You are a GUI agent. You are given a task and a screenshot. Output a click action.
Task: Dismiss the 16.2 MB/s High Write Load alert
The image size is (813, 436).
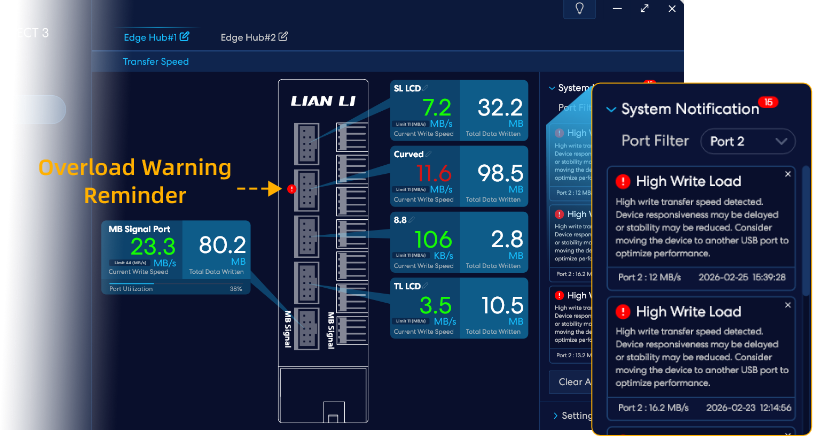(788, 305)
